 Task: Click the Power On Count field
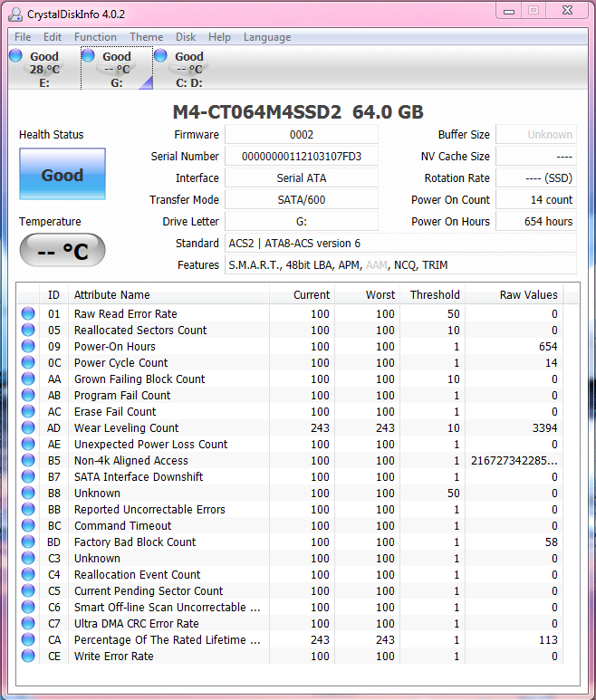pyautogui.click(x=536, y=199)
